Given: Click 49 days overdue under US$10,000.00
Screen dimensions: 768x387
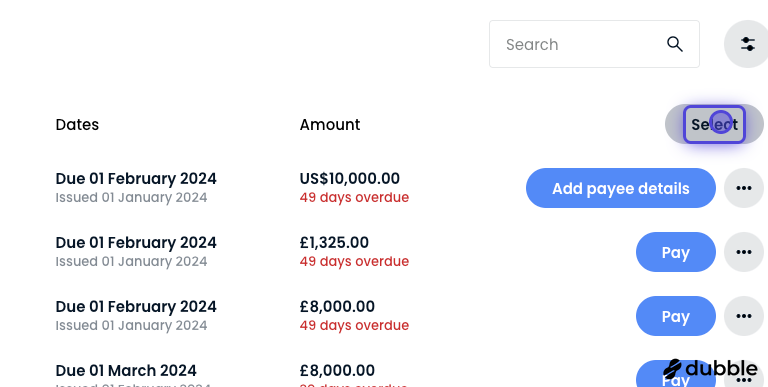Looking at the screenshot, I should click(354, 197).
